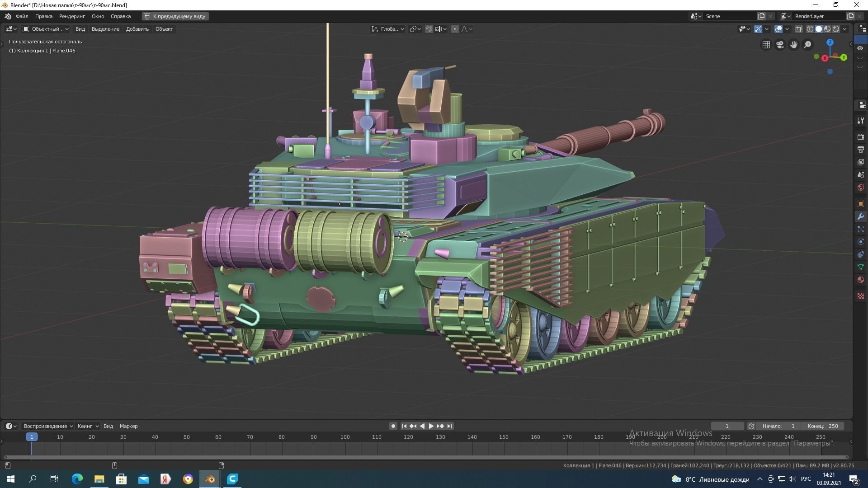Open the Правка menu
The image size is (868, 488).
pyautogui.click(x=44, y=16)
